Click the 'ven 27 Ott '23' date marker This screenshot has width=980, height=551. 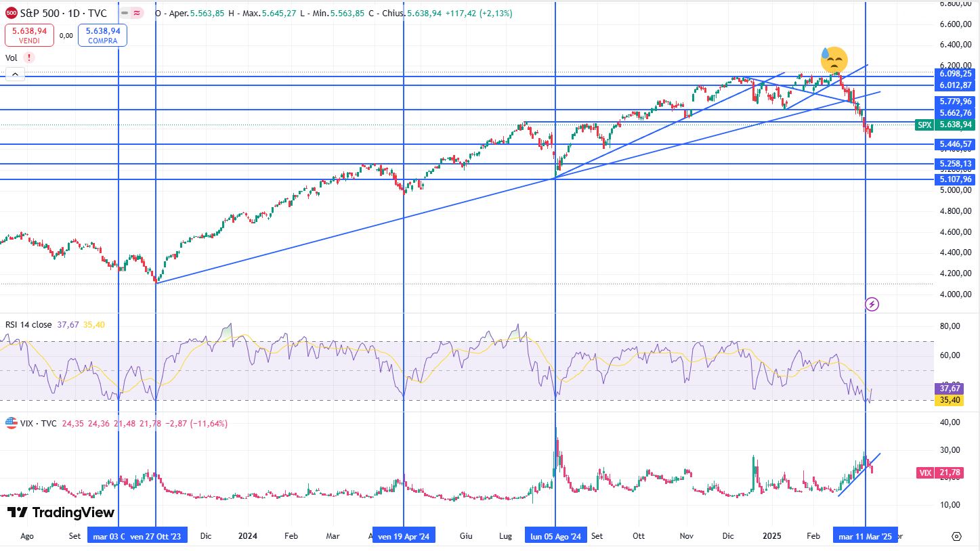(x=156, y=536)
